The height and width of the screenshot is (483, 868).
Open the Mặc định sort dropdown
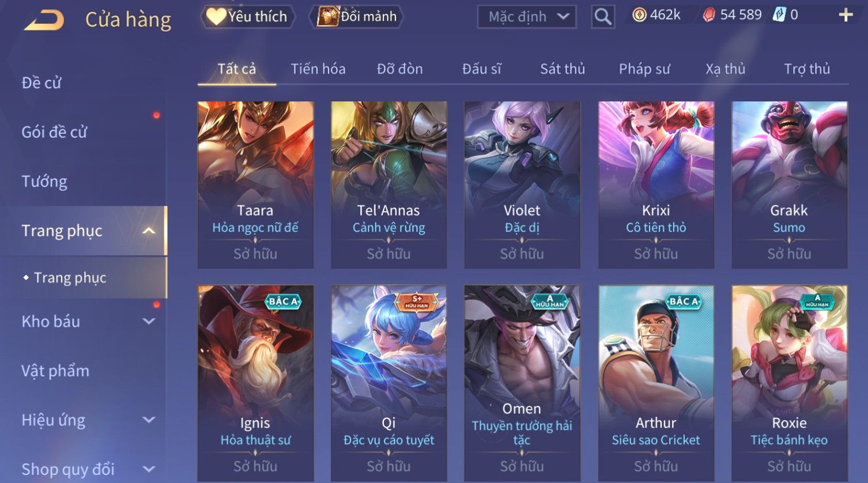tap(527, 17)
